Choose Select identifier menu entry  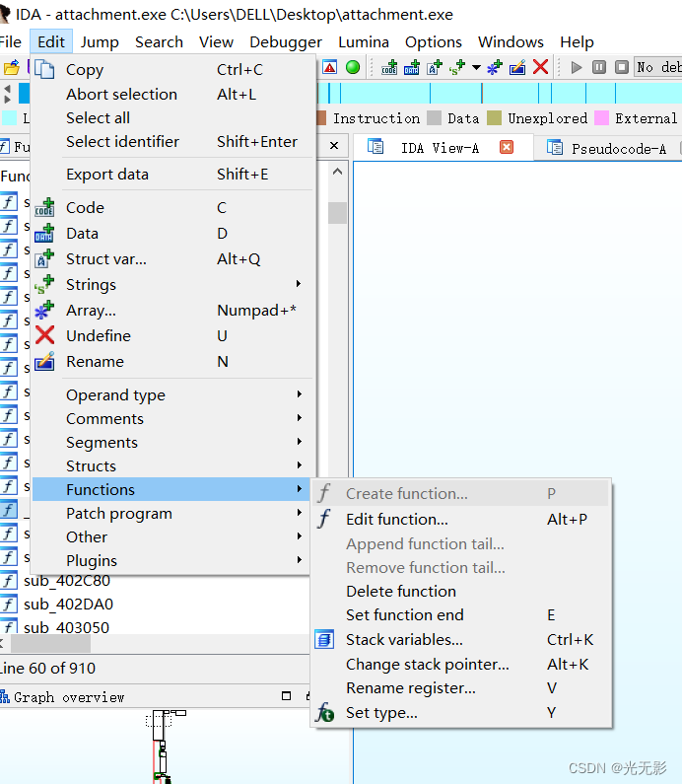click(171, 141)
